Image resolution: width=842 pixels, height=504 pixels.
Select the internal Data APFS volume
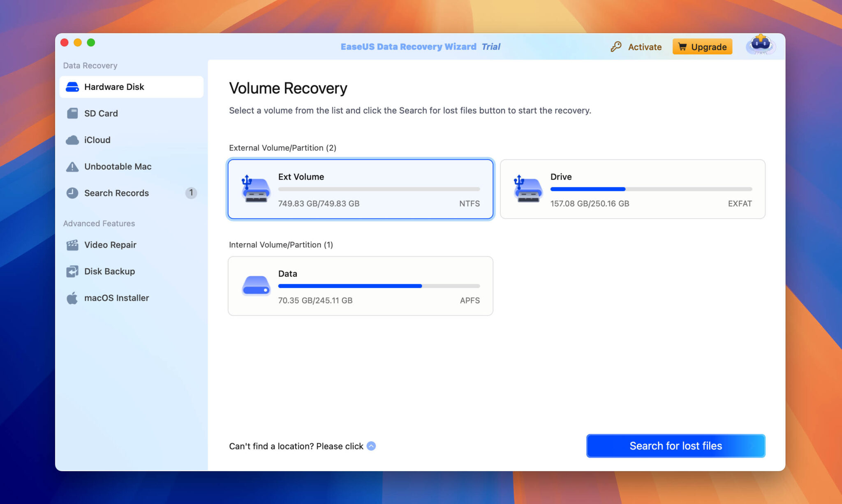[360, 286]
